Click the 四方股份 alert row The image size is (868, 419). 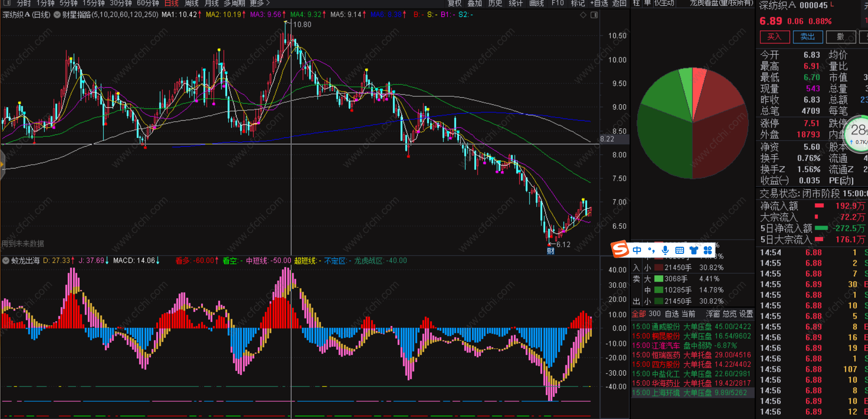(692, 364)
